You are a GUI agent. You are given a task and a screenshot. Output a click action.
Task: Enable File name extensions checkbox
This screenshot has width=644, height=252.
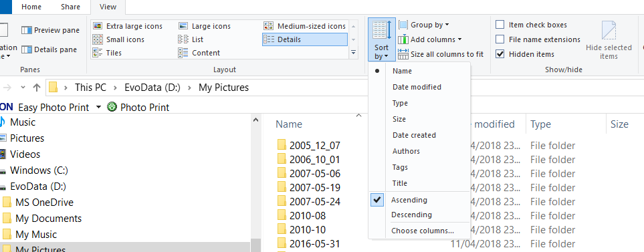(x=500, y=39)
